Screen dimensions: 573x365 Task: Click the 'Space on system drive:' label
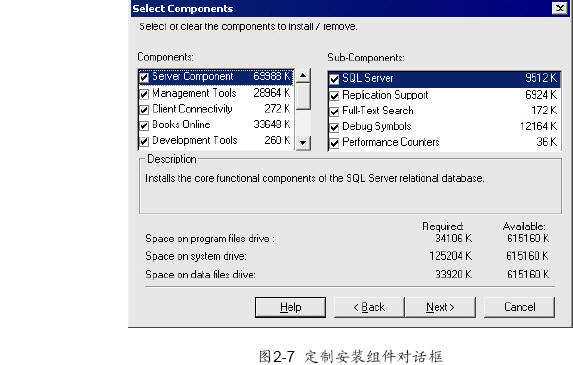pos(196,256)
